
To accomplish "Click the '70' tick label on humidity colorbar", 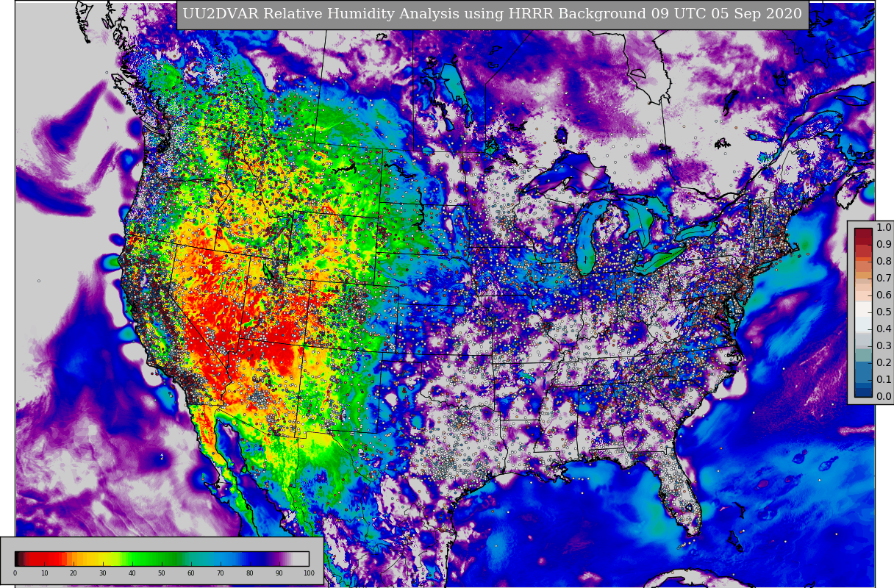I will (221, 573).
